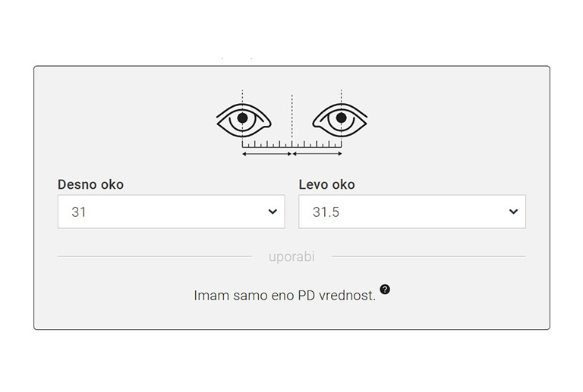Image resolution: width=583 pixels, height=392 pixels.
Task: Click the pupil of the left eye drawing
Action: [243, 118]
